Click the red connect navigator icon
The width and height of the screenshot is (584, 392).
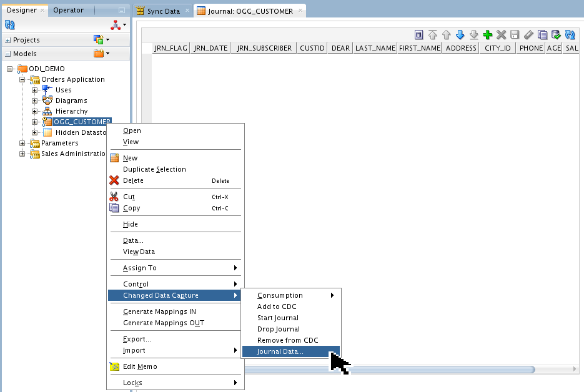click(x=116, y=25)
